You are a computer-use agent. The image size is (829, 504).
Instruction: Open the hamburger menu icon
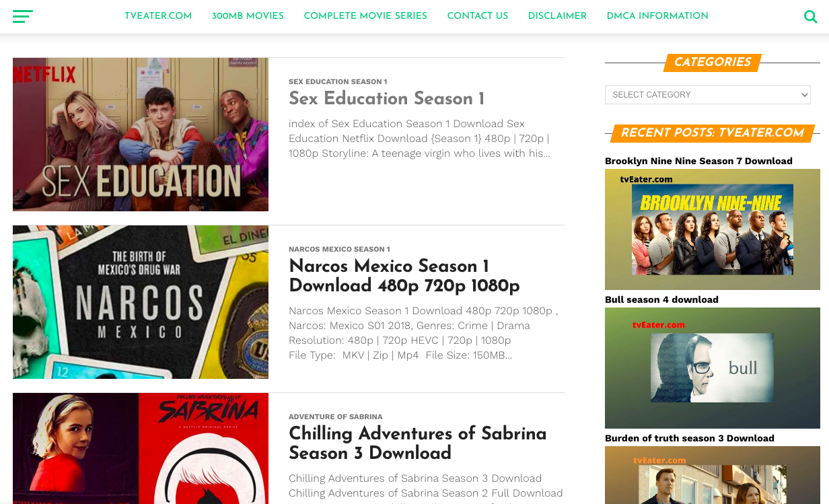(x=22, y=17)
